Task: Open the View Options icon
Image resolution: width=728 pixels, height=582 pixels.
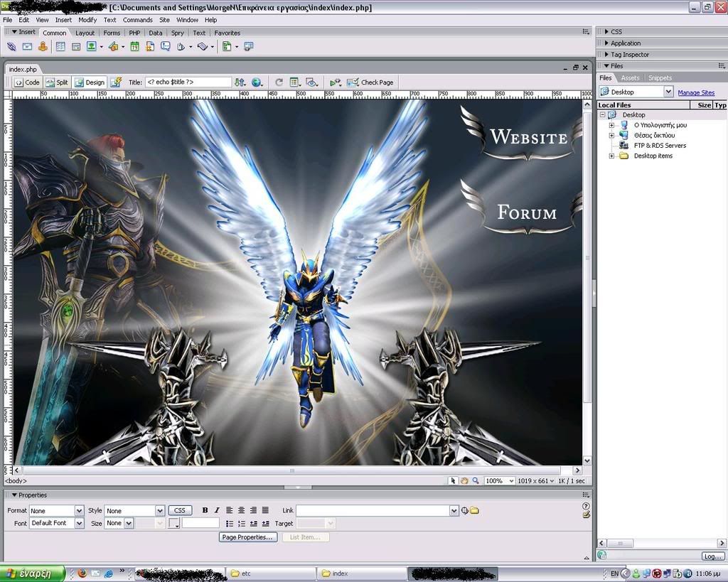Action: point(295,82)
